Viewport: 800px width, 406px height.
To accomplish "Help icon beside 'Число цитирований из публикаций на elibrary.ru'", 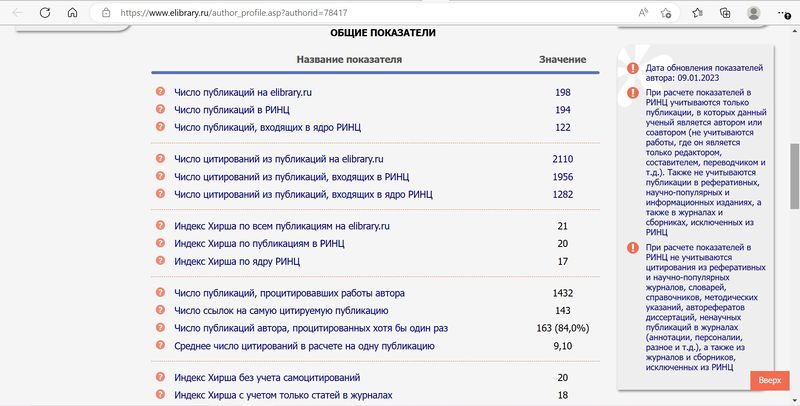I will (160, 159).
